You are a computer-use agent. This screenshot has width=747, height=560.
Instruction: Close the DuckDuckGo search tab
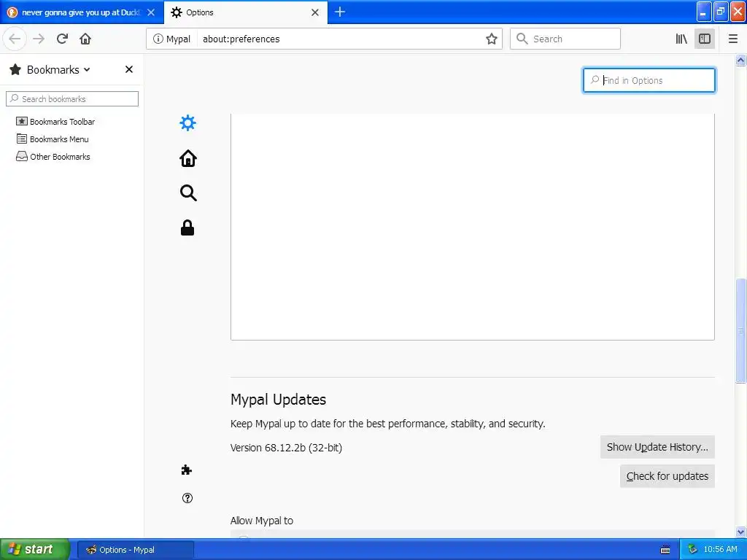151,12
